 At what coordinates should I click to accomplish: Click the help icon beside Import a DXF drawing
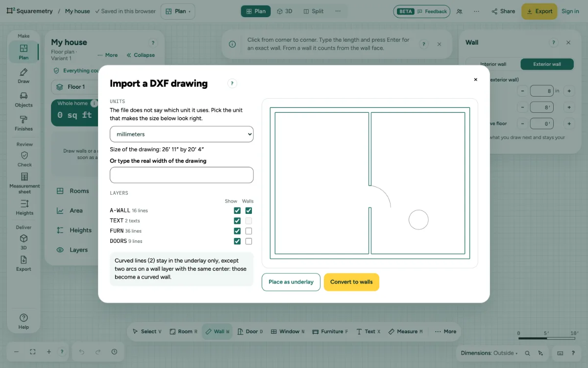tap(232, 83)
